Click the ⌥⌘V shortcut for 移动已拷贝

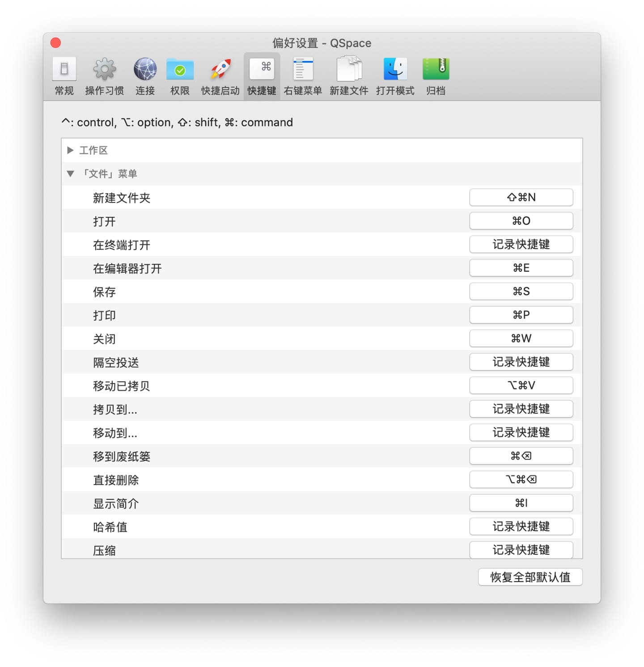tap(521, 385)
